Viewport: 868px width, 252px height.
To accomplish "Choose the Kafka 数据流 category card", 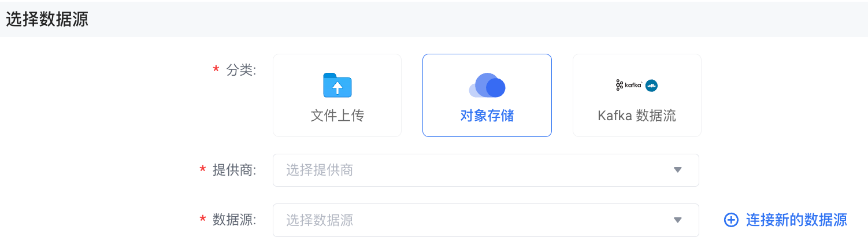I will click(x=637, y=95).
